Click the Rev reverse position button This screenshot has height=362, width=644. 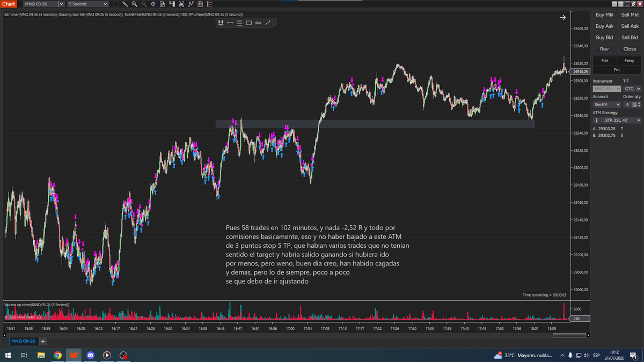(605, 49)
